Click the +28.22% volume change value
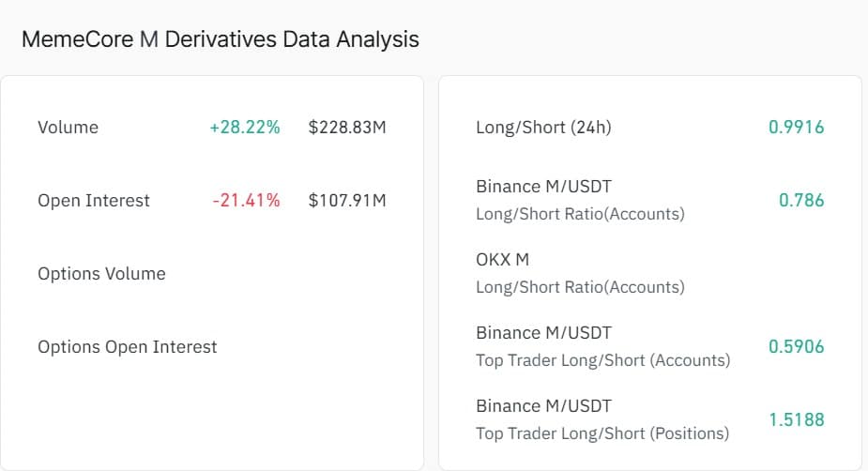 [x=245, y=127]
